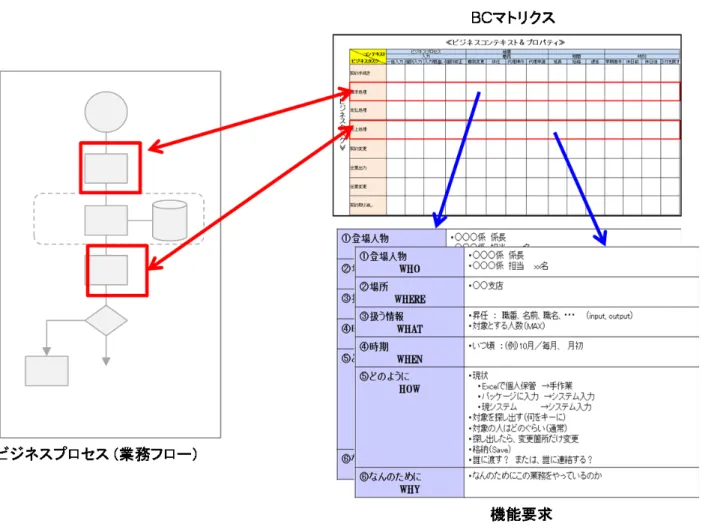Click the yellow コンテキスト/ビジネスタスク header cell
702x524 pixels.
point(368,57)
